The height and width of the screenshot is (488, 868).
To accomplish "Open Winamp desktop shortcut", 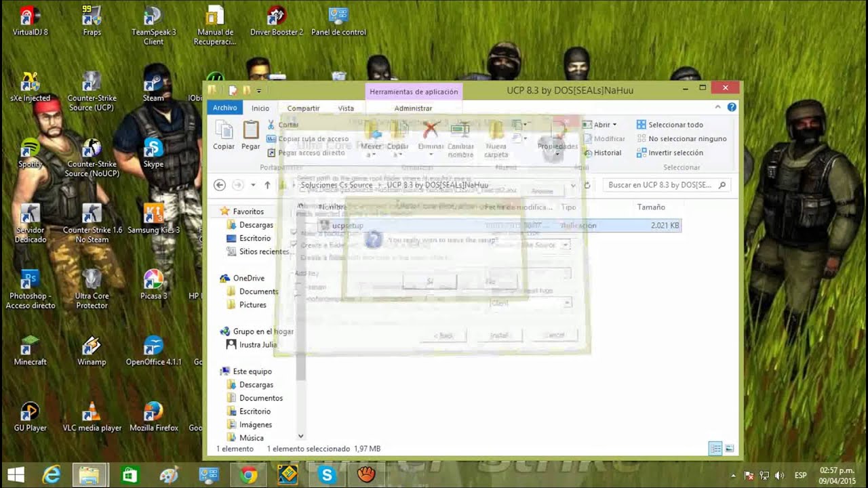I will (x=92, y=350).
